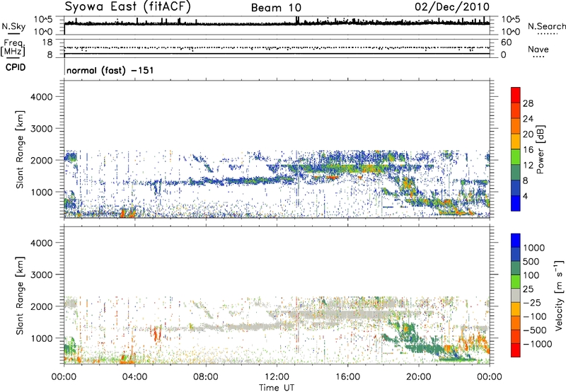Click the 'CPID' label

16,67
